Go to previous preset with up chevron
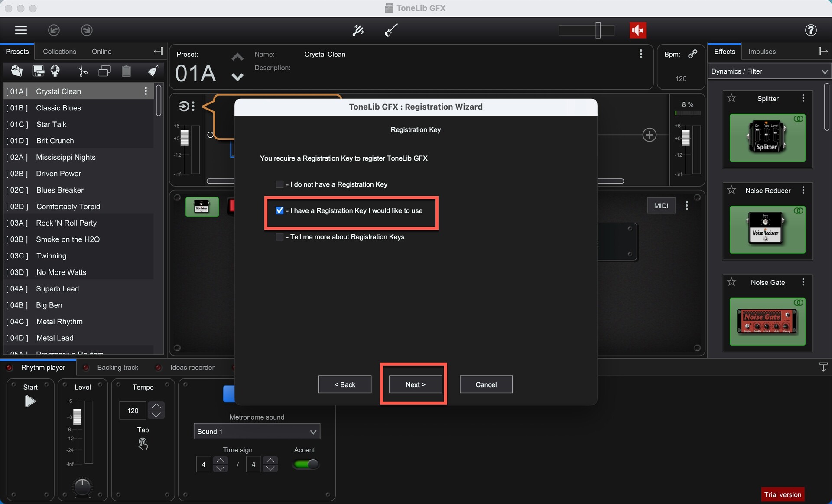832x504 pixels. (237, 57)
